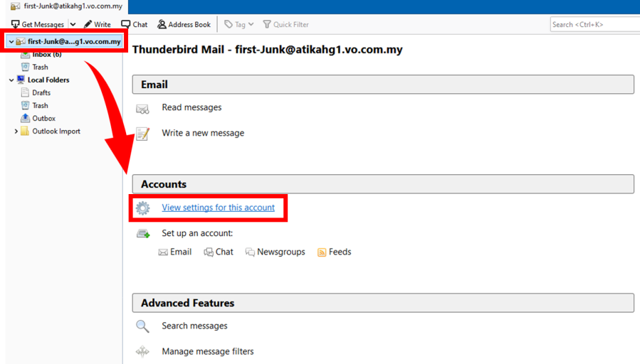The image size is (640, 364).
Task: Open the Tag dropdown menu
Action: click(x=239, y=24)
